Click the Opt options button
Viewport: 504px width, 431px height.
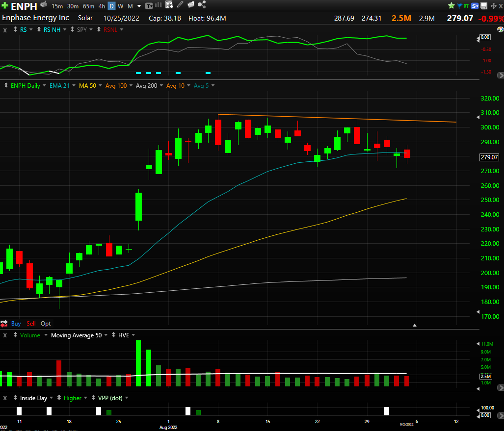46,324
